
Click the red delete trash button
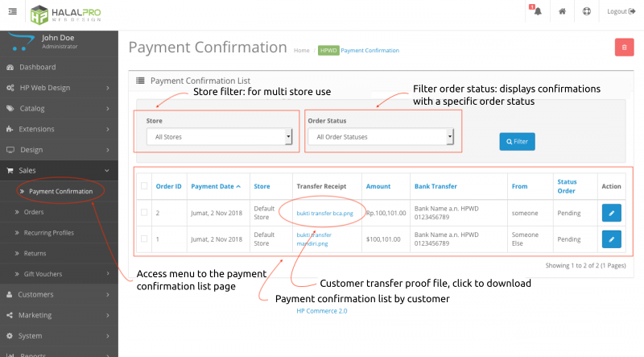[x=624, y=48]
